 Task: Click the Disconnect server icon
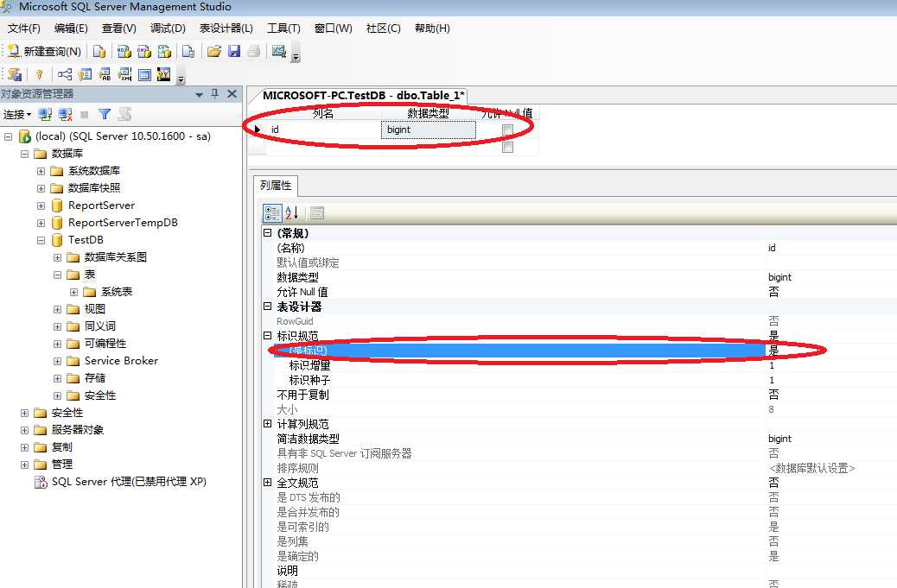(65, 114)
